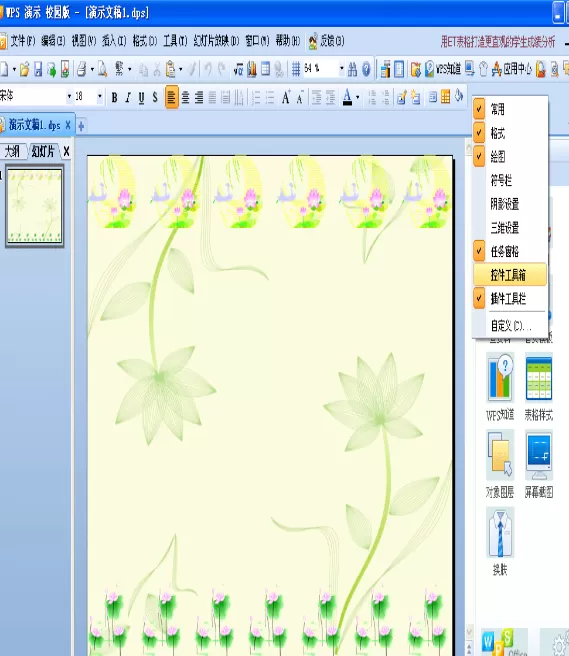
Task: Toggle left text alignment
Action: click(172, 97)
